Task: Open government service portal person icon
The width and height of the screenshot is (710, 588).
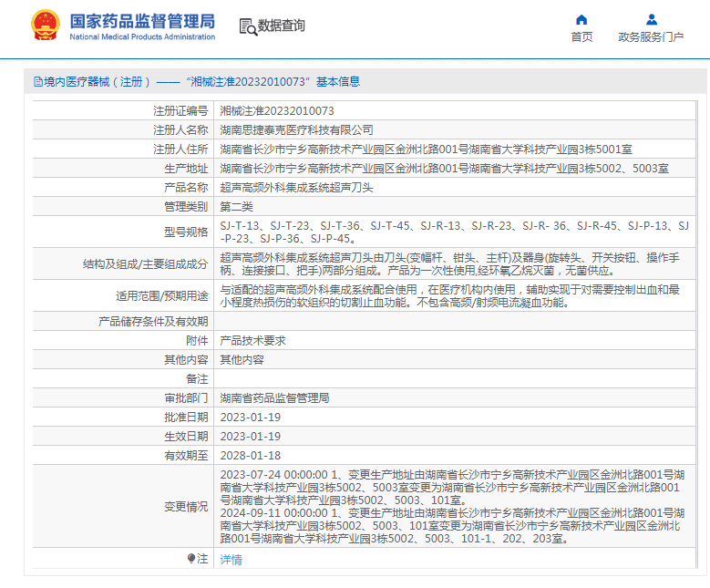Action: point(651,19)
